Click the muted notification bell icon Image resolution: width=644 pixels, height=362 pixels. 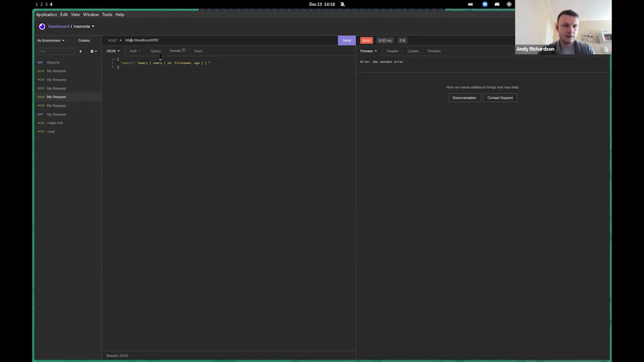coord(342,4)
